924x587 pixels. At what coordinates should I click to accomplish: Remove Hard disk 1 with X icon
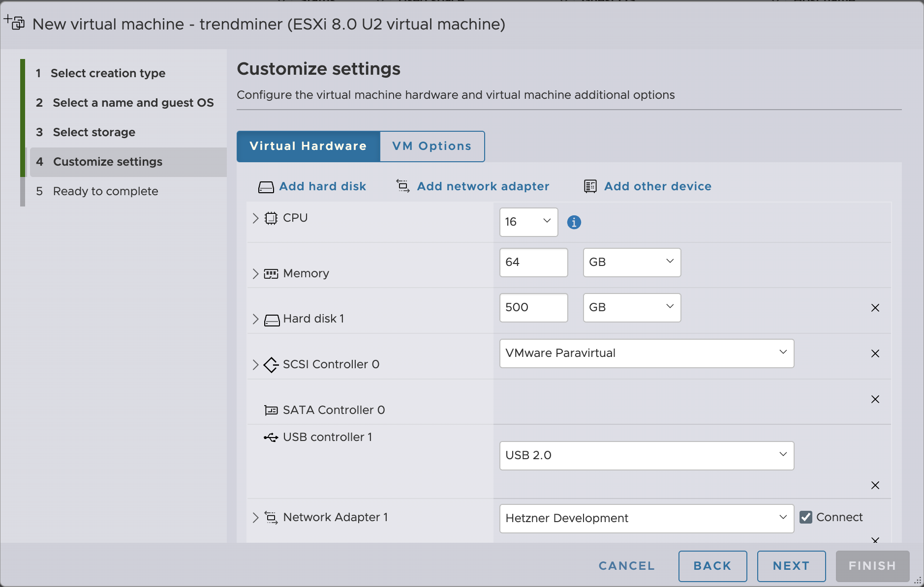[875, 308]
